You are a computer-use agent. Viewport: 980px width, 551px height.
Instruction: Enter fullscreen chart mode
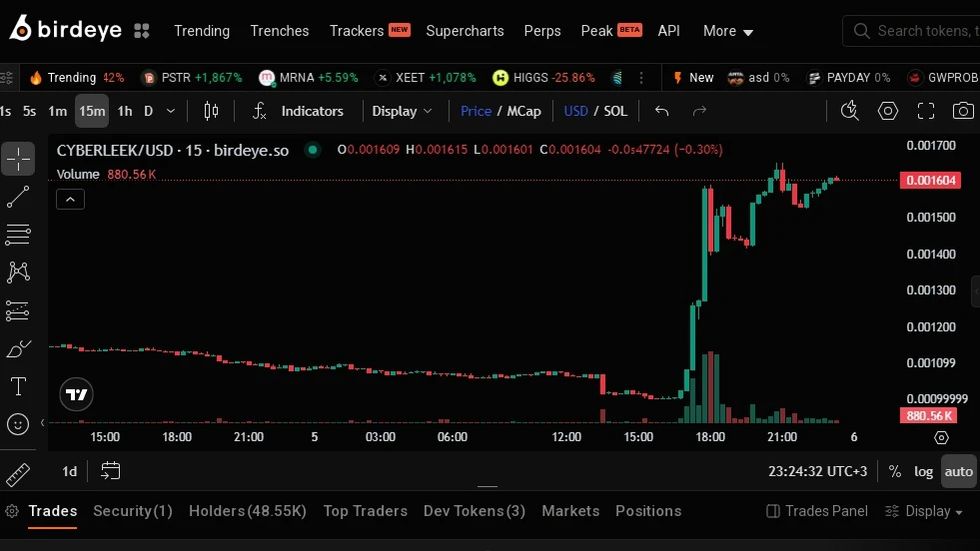[x=926, y=111]
